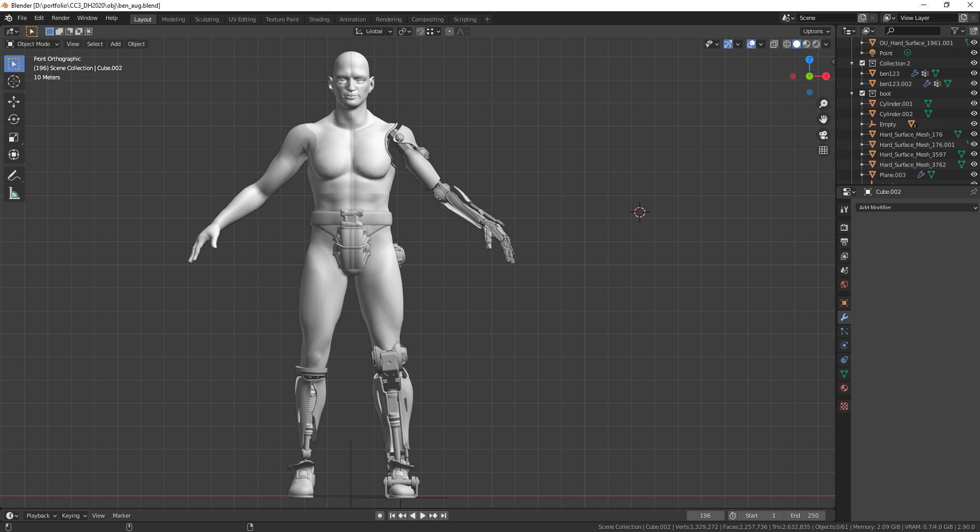Open Texture properties tab
The image size is (980, 532).
[x=844, y=406]
